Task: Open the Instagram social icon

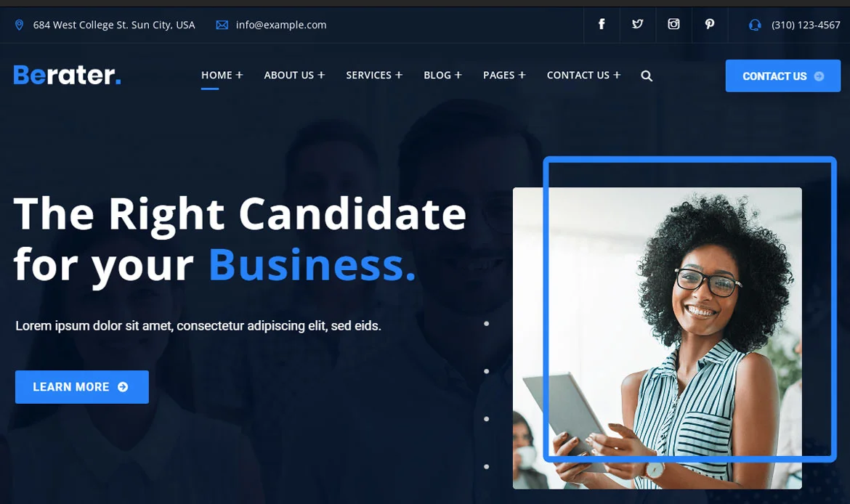Action: [673, 24]
